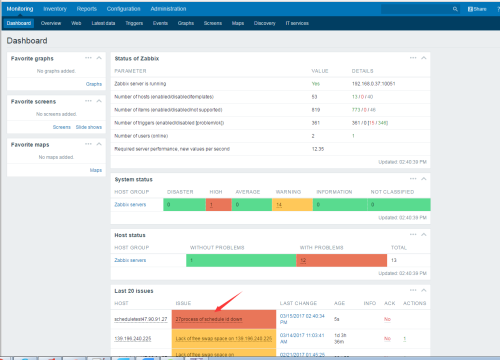This screenshot has width=500, height=360.
Task: Click the search magnifier icon
Action: [455, 9]
